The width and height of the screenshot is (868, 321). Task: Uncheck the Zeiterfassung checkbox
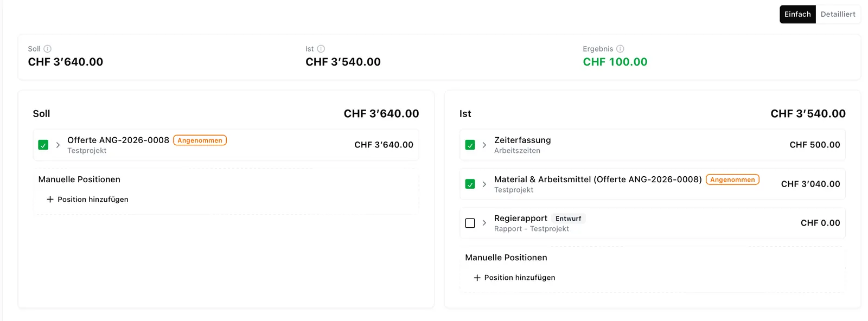click(470, 145)
